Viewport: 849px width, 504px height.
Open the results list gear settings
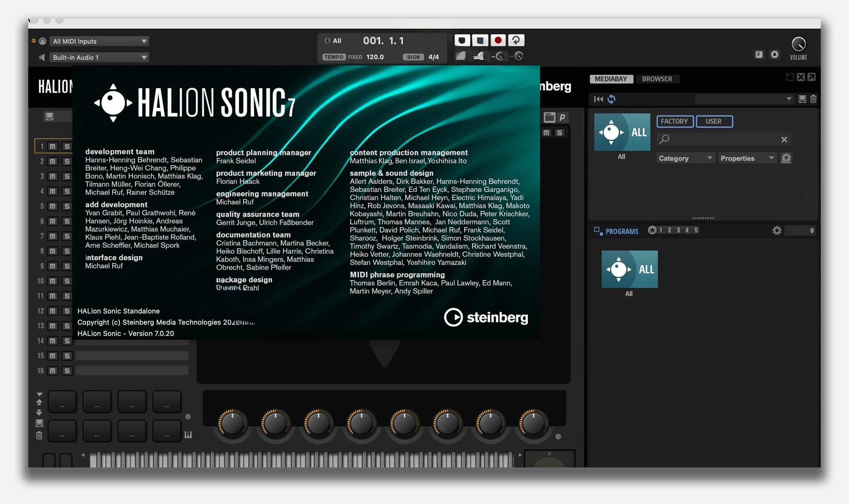pyautogui.click(x=777, y=231)
